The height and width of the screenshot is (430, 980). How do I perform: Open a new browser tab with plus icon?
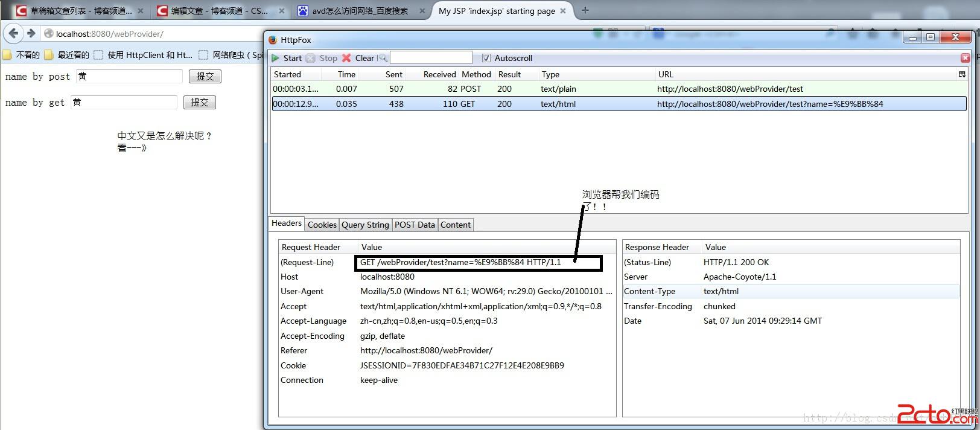tap(585, 10)
